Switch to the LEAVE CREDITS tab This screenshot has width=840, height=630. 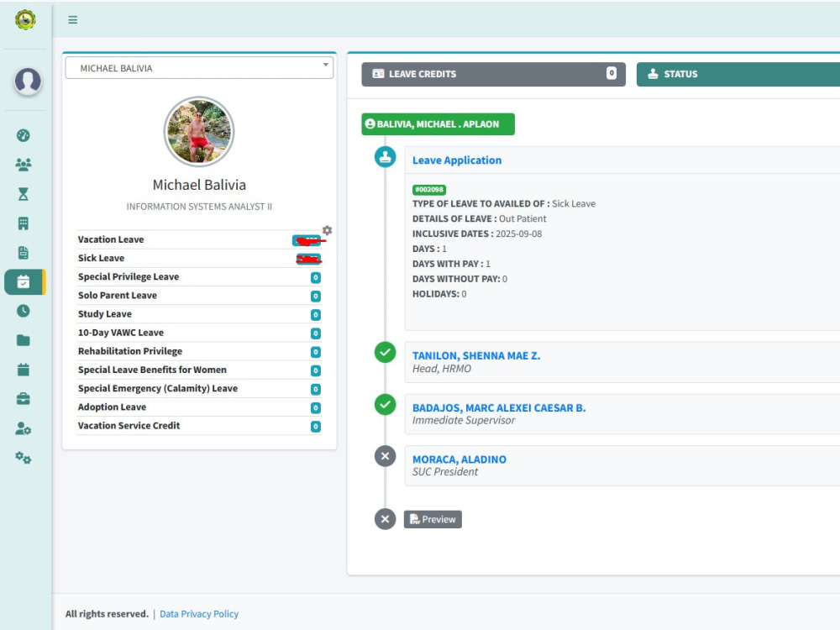(x=493, y=74)
